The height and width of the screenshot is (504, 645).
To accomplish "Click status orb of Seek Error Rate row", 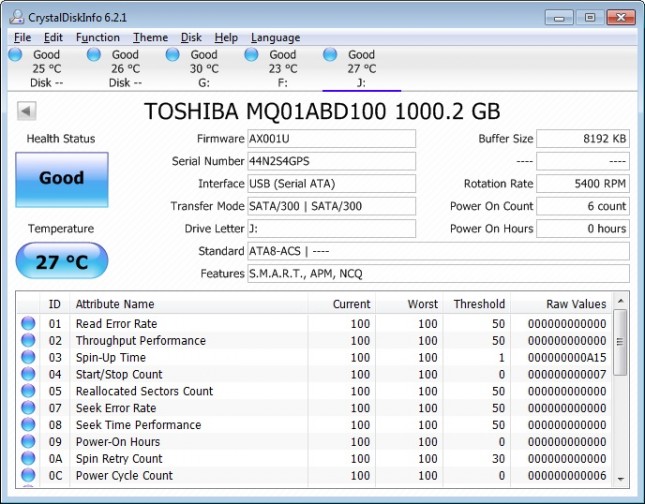I will click(28, 408).
